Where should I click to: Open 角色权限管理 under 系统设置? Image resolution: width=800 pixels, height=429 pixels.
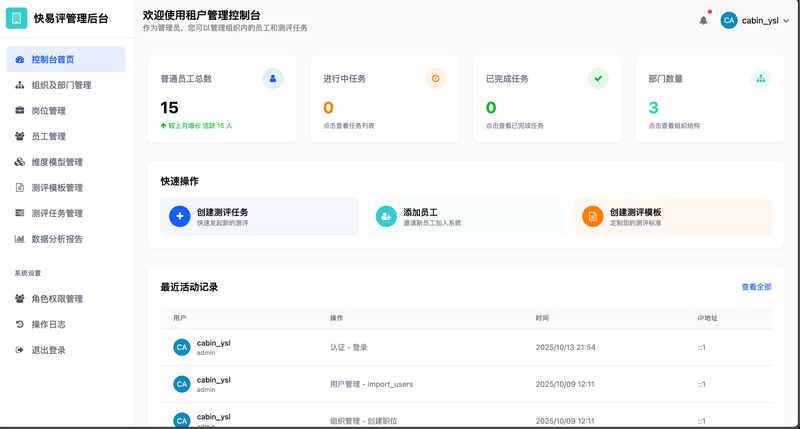(57, 298)
